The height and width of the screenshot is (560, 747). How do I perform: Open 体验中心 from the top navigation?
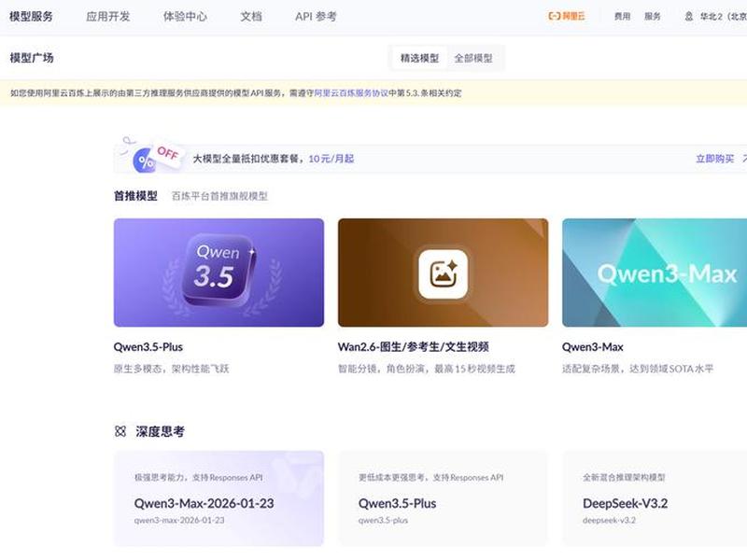(185, 16)
